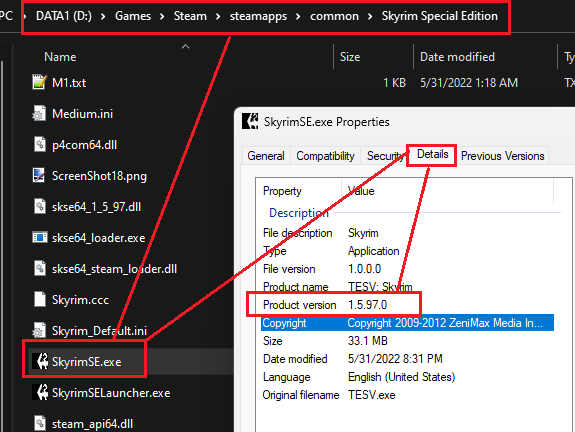Click the ScreenShot18.png image icon
The width and height of the screenshot is (575, 432).
(39, 175)
